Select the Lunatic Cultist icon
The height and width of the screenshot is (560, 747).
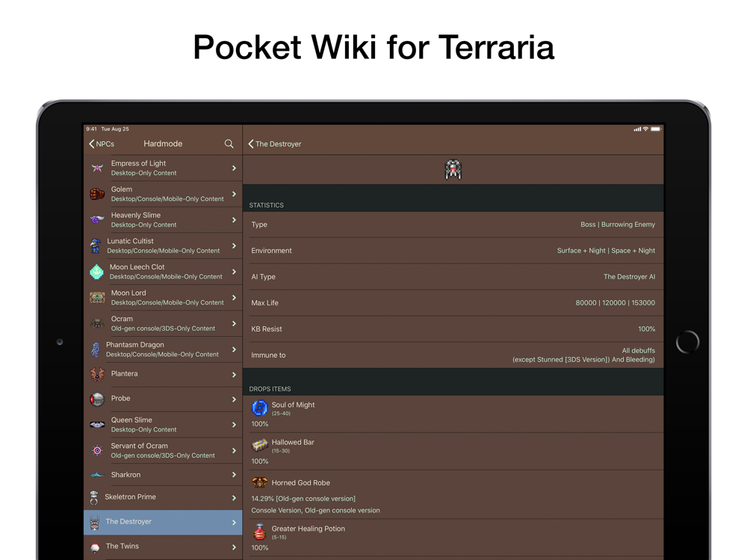coord(96,246)
